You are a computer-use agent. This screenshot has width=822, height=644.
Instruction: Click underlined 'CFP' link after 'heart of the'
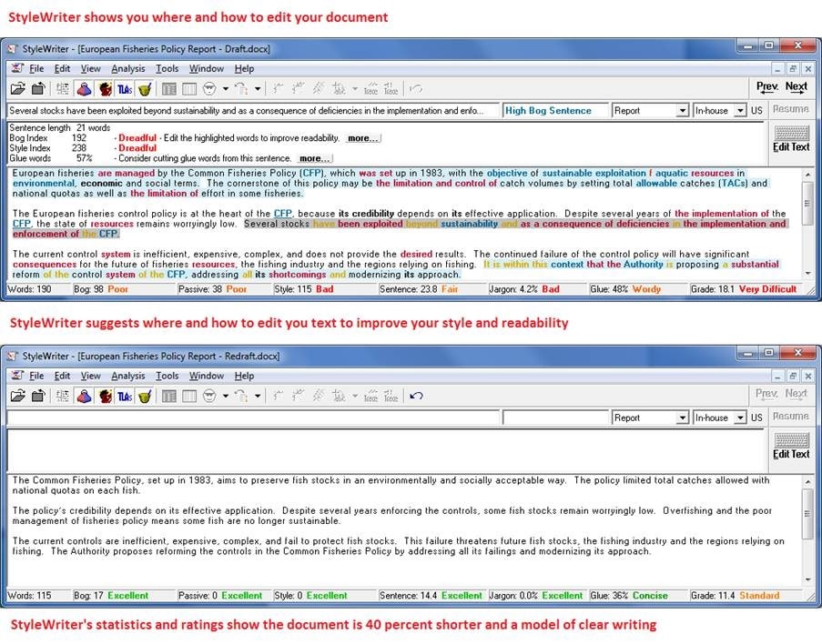click(x=282, y=214)
